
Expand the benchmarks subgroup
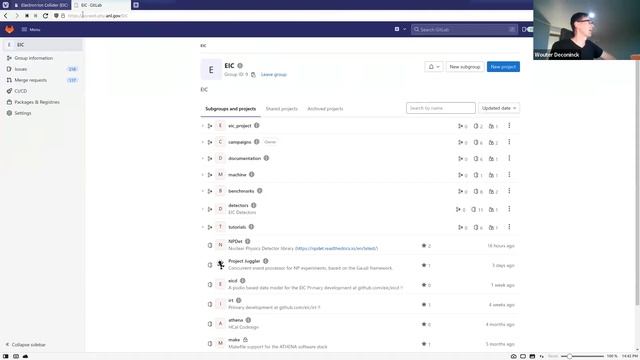(x=202, y=191)
